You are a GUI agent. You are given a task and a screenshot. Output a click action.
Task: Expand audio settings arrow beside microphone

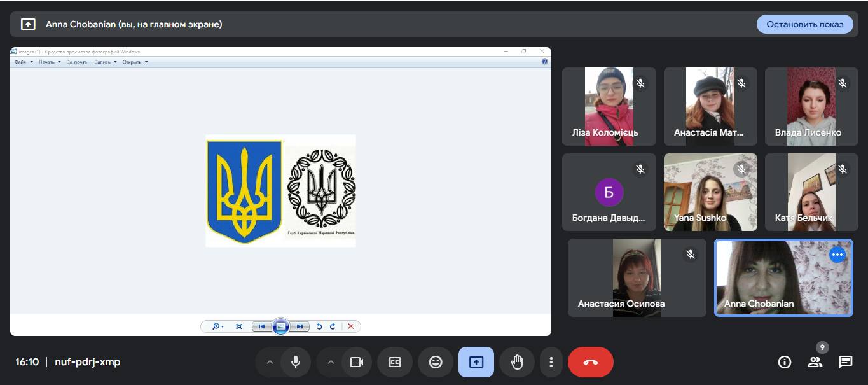point(270,362)
